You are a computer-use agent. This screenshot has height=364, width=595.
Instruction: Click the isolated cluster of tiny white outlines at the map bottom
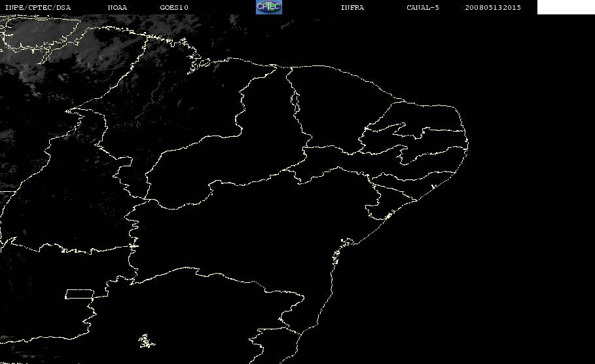(x=147, y=341)
